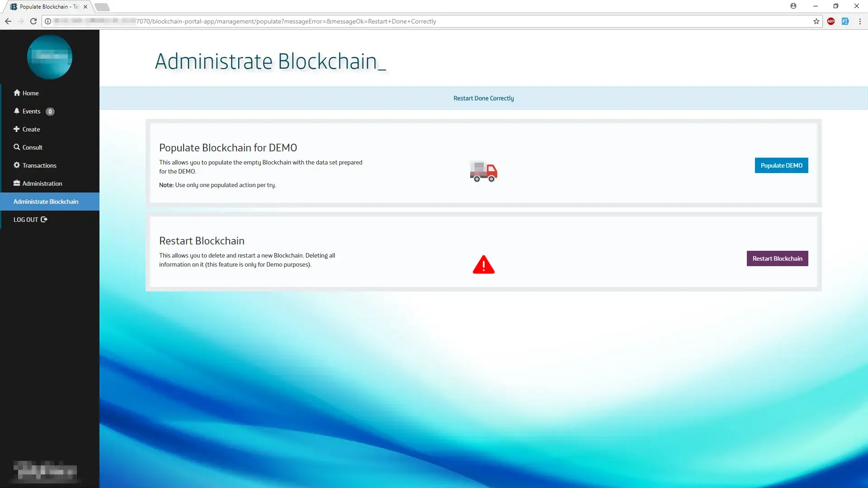This screenshot has width=868, height=488.
Task: Open Home in the sidebar
Action: pos(30,93)
